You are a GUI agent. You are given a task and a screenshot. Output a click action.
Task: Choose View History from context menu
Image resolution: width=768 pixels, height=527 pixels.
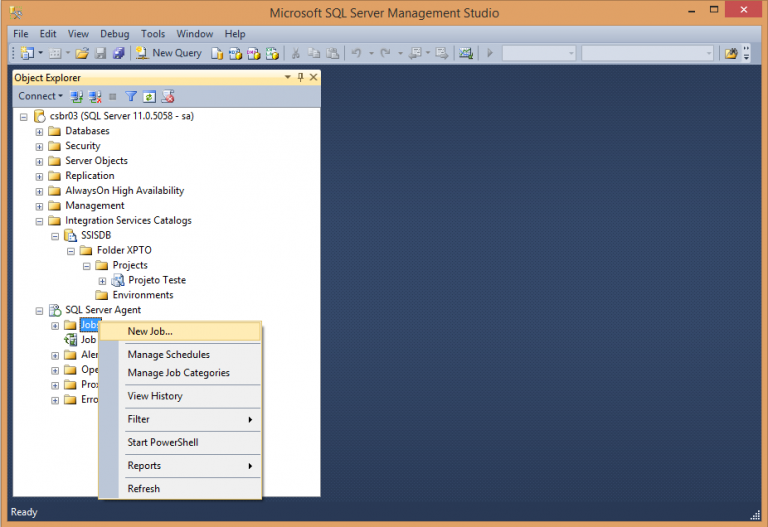tap(180, 396)
